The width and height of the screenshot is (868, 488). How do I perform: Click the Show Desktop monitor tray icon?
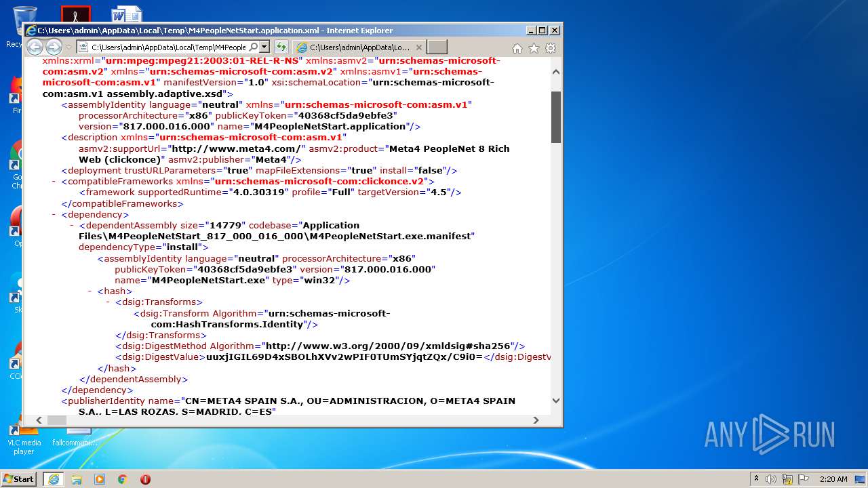pyautogui.click(x=860, y=479)
